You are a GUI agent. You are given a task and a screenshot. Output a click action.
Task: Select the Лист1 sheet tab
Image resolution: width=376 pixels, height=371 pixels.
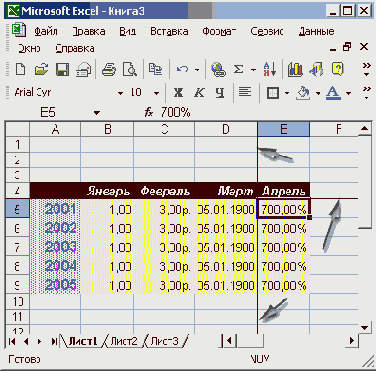[x=83, y=341]
